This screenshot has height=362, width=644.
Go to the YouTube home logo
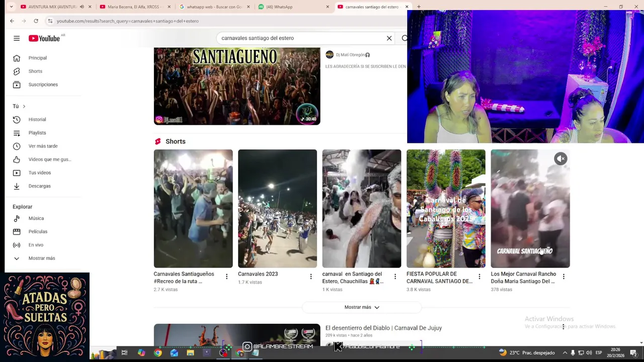tap(44, 38)
